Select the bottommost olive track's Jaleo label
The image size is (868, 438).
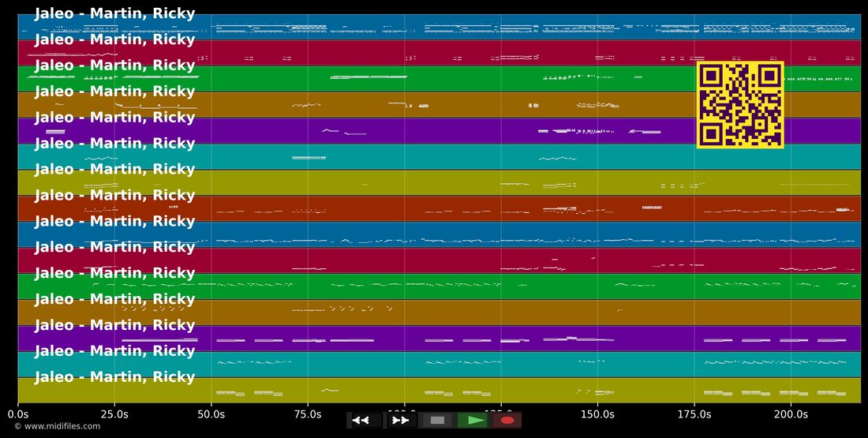coord(114,377)
